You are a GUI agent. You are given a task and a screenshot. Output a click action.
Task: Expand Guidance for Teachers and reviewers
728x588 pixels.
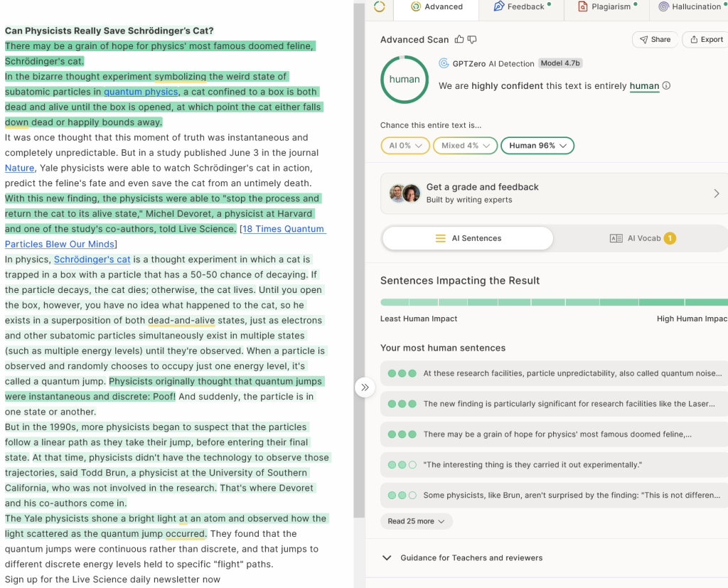point(471,558)
